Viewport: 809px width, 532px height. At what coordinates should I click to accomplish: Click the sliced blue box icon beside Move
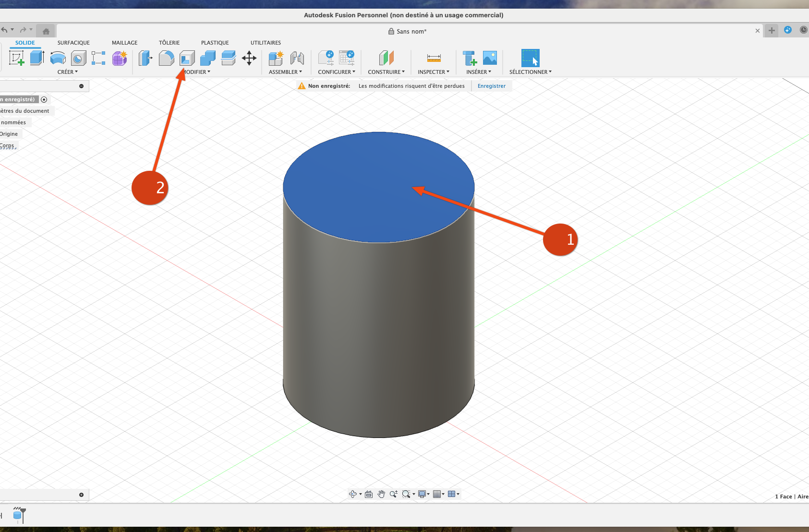pos(229,59)
